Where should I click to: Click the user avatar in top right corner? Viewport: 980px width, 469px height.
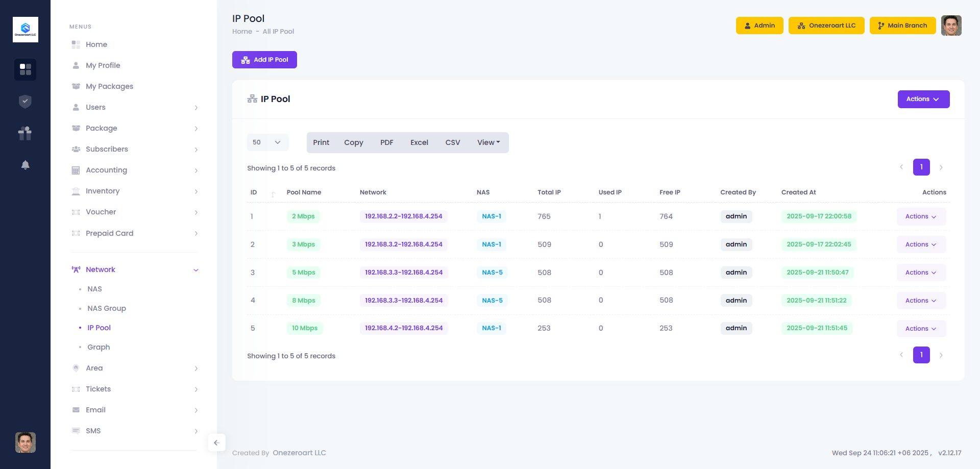tap(951, 26)
